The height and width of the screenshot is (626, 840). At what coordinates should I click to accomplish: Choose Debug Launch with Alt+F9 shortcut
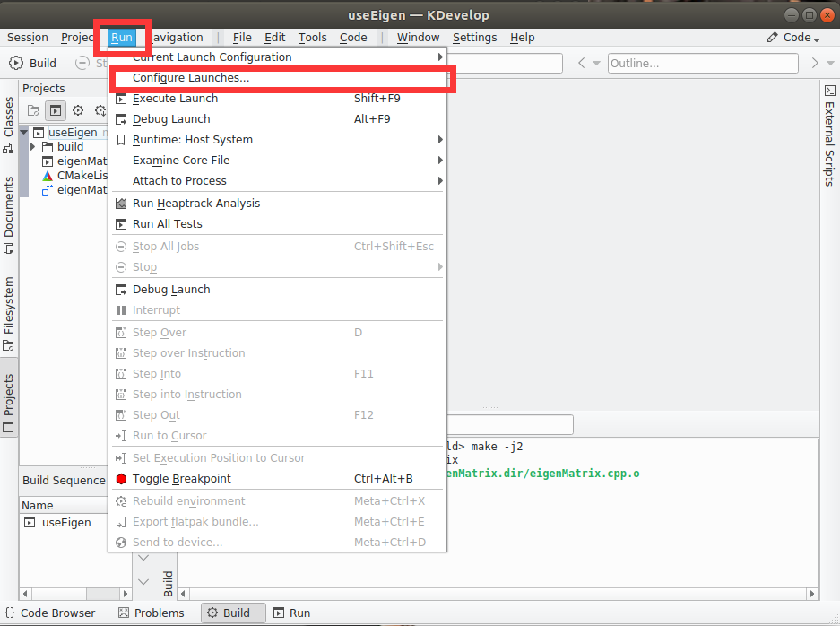click(278, 119)
